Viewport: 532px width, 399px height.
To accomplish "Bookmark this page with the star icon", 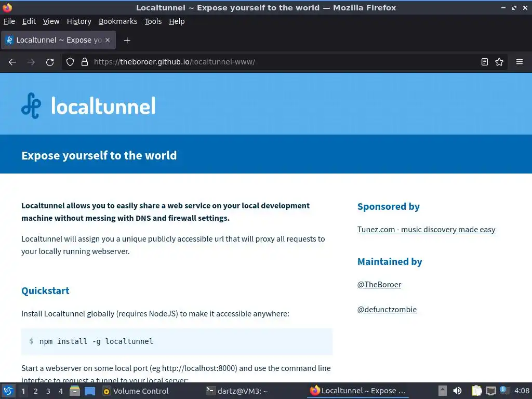I will pyautogui.click(x=499, y=62).
